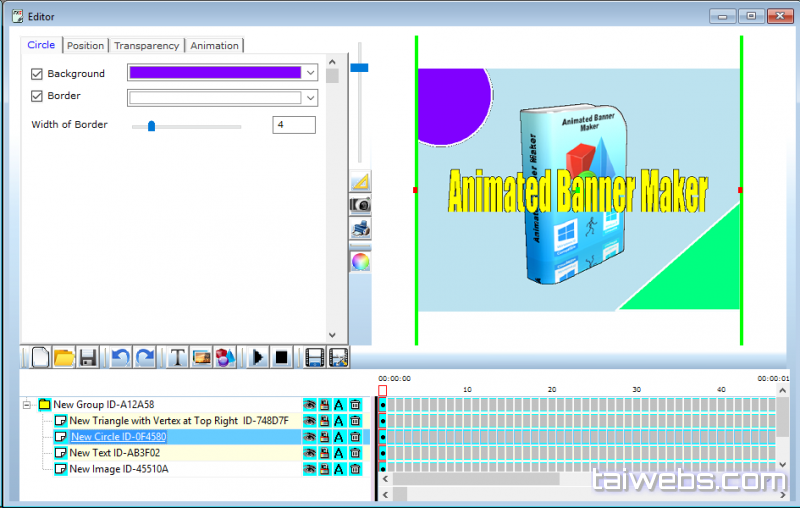Switch to the Transparency tab
The image size is (800, 508).
(146, 45)
